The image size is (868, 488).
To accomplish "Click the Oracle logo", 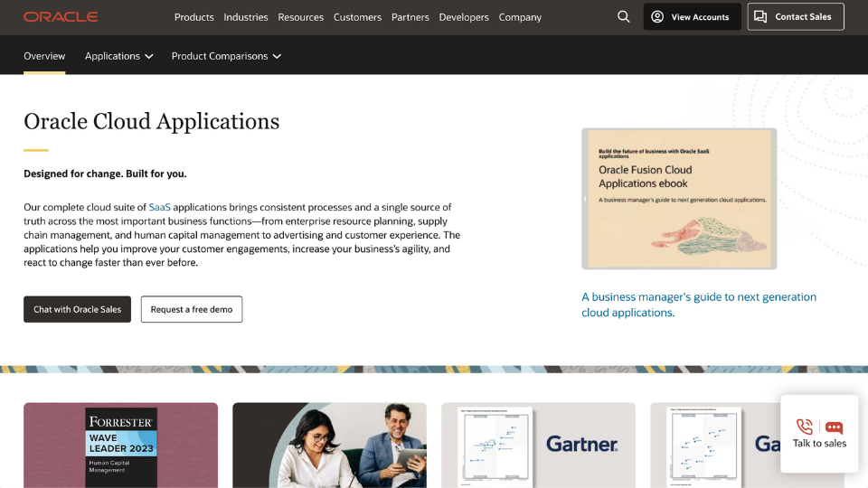I will tap(61, 17).
